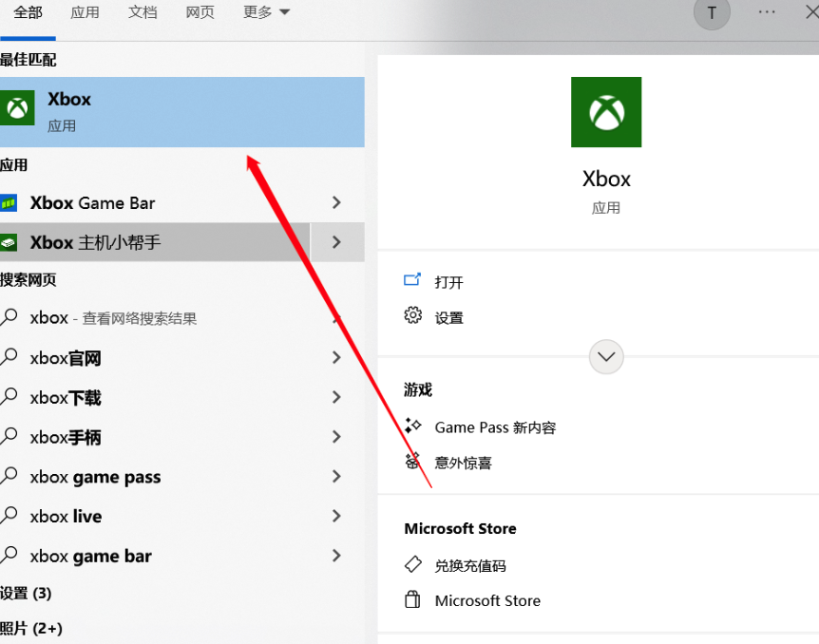This screenshot has width=819, height=644.
Task: Open Game Pass 新内容
Action: [x=495, y=427]
